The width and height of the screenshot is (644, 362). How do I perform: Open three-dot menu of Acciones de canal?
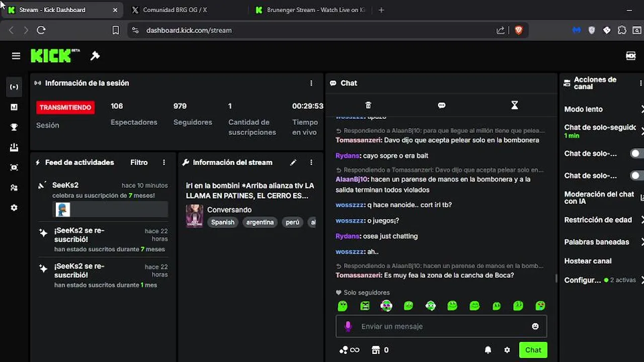[640, 83]
